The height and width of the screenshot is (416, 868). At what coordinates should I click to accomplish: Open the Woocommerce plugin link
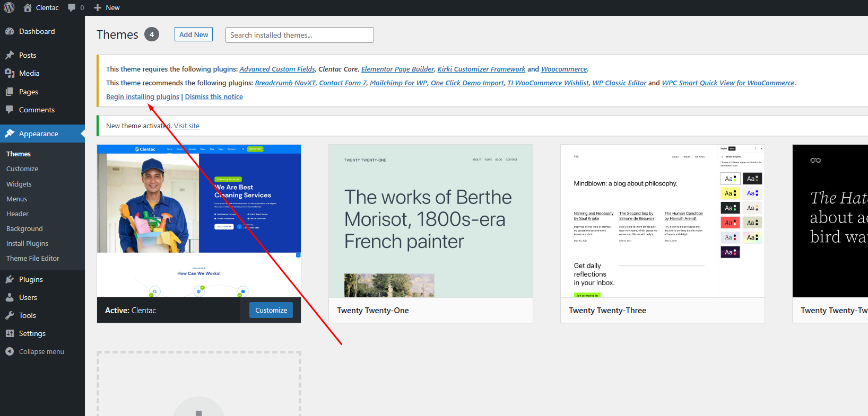coord(564,69)
